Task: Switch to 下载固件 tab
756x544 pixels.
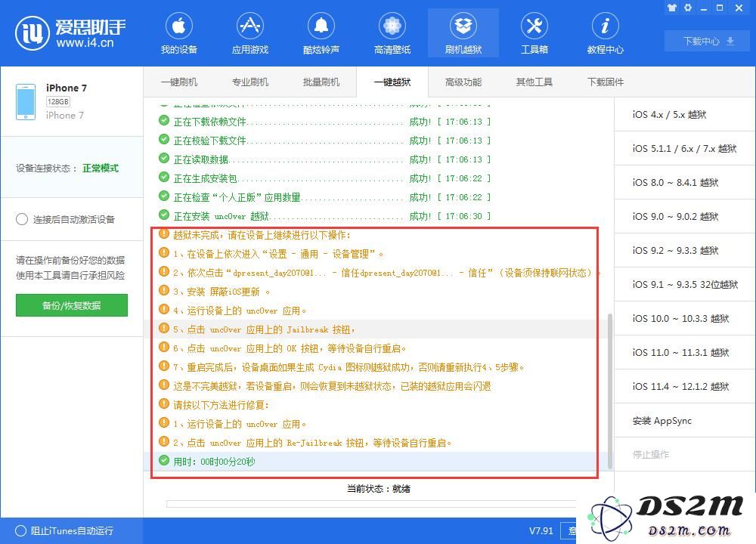Action: pos(605,82)
